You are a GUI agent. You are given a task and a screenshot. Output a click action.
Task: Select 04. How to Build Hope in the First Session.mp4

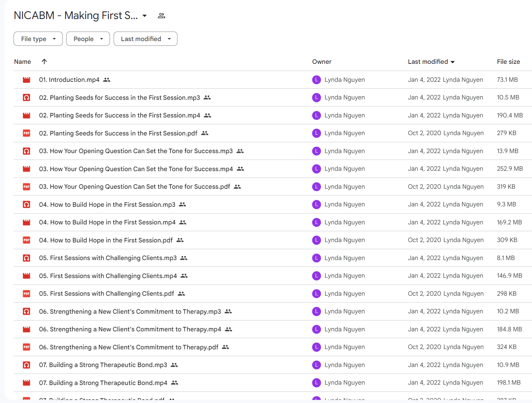(x=107, y=222)
